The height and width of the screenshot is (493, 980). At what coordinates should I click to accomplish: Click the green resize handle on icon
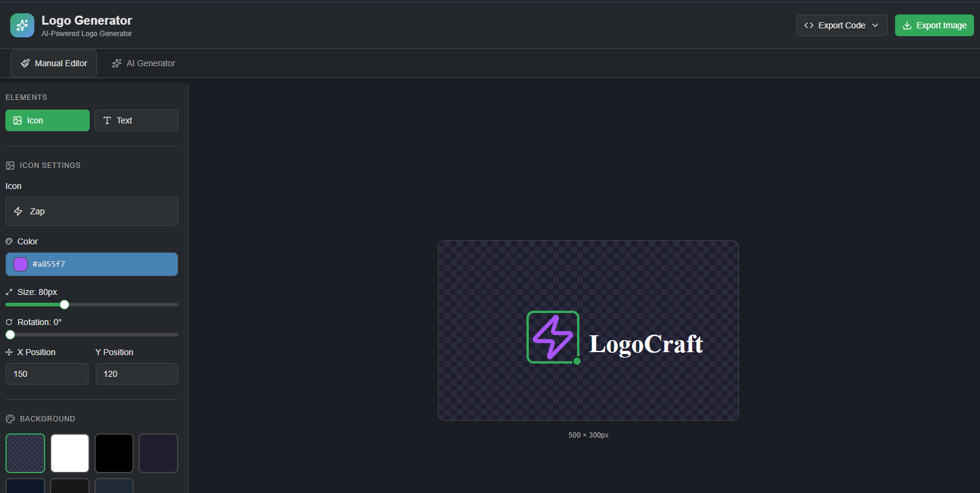[577, 361]
